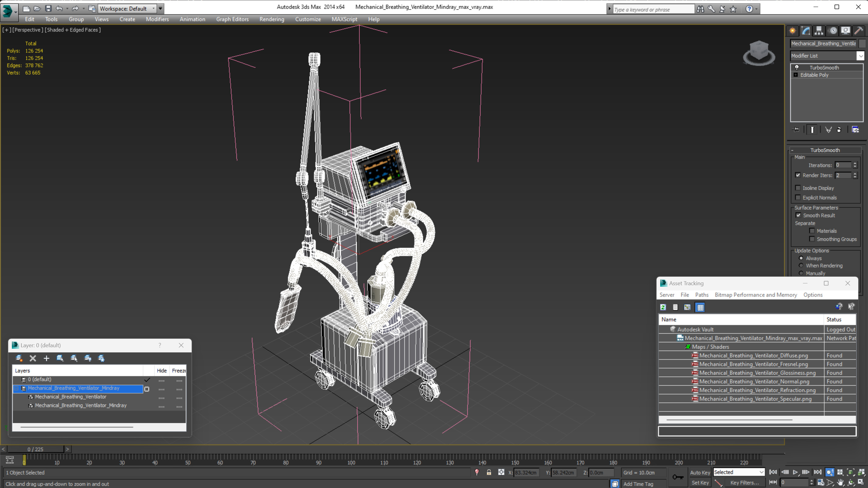Image resolution: width=868 pixels, height=488 pixels.
Task: Open the Rendering menu
Action: (272, 19)
